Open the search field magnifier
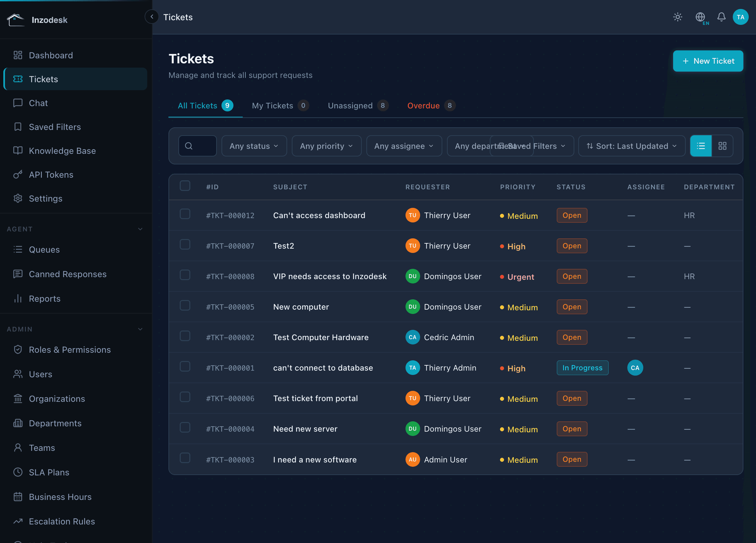Screen dimensions: 756x543 tap(188, 146)
